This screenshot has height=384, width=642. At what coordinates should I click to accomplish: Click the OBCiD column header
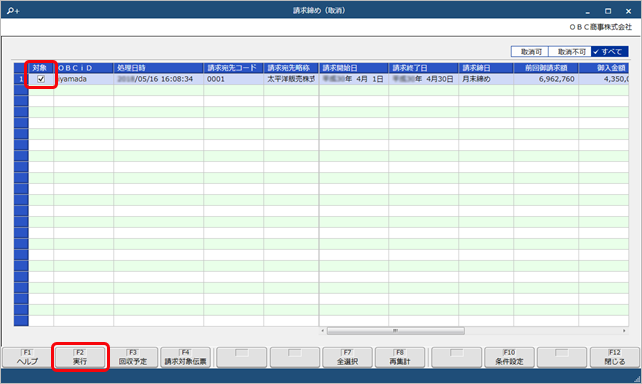point(84,68)
